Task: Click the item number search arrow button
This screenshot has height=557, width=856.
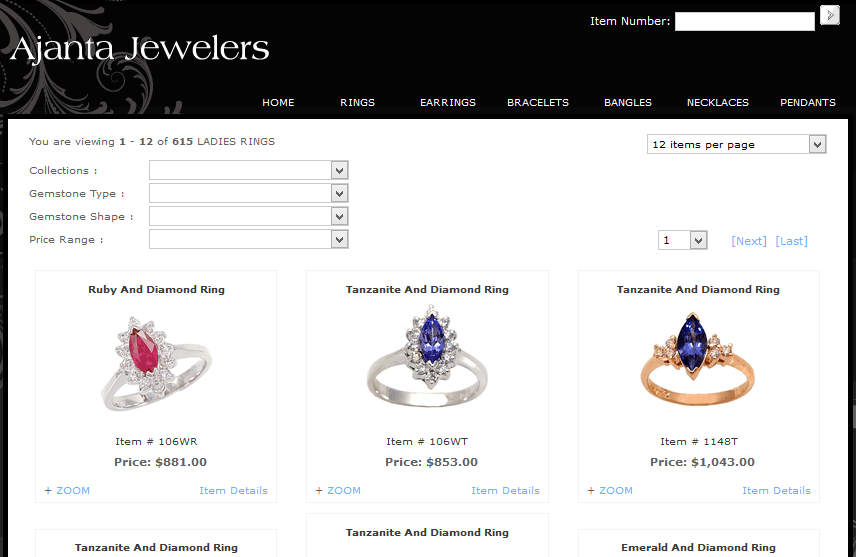Action: [829, 15]
